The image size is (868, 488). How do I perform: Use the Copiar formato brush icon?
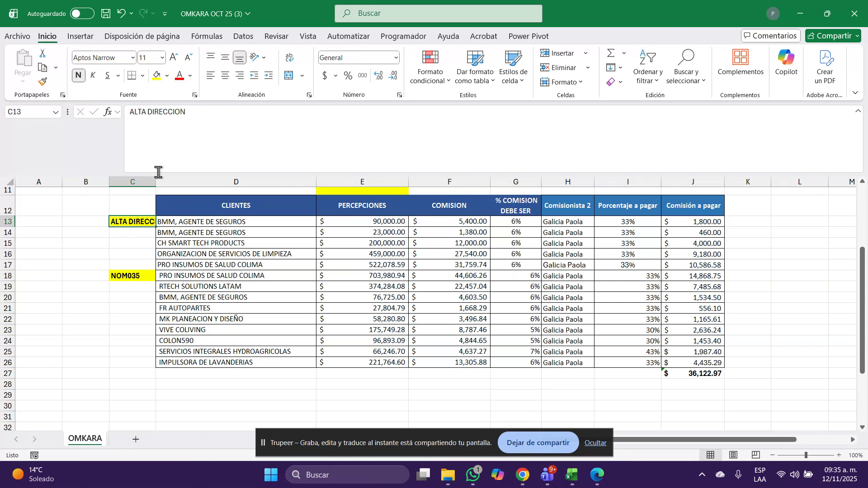42,82
